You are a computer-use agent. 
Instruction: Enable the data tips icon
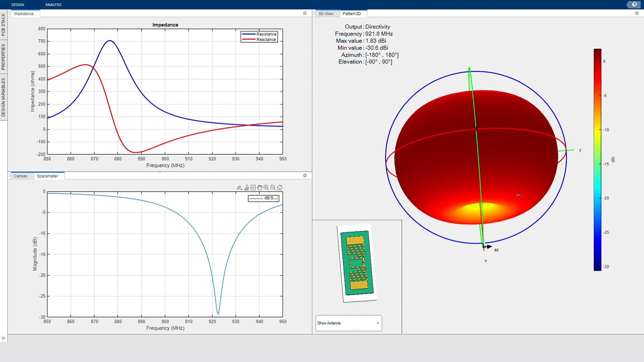tap(253, 188)
